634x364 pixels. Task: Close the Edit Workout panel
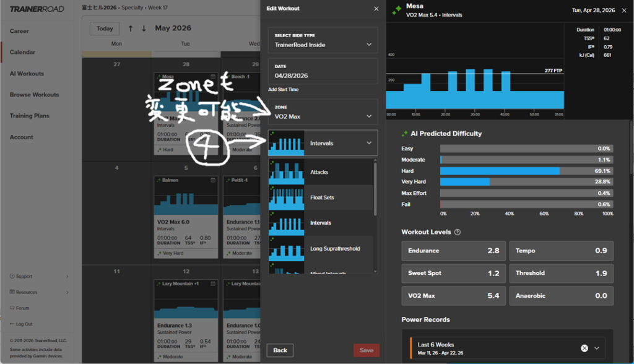[x=376, y=9]
